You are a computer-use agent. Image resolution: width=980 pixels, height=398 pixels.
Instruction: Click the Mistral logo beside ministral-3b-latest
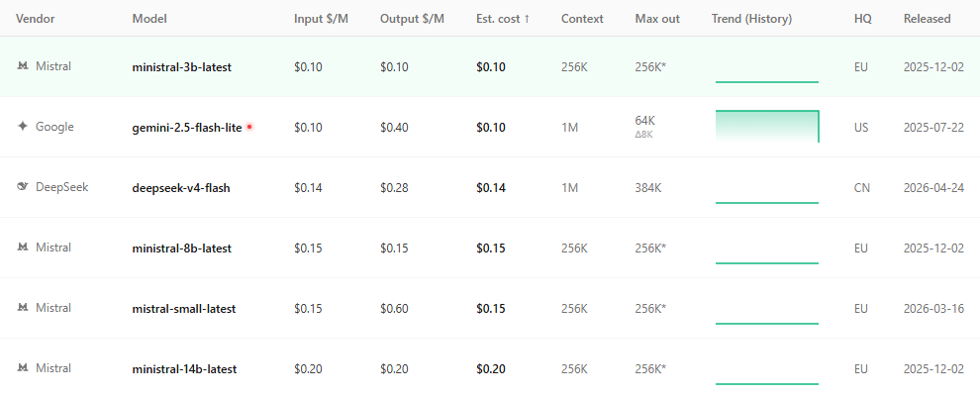coord(23,66)
